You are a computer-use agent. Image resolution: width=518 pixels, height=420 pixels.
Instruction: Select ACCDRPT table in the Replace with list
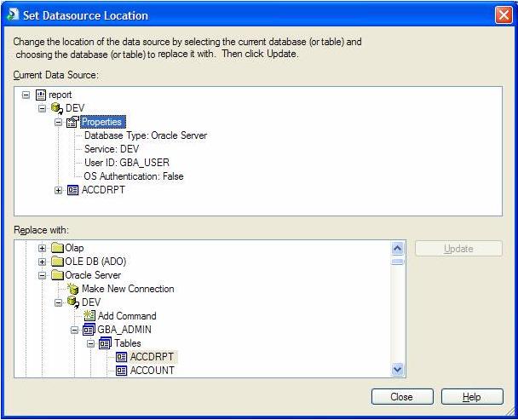click(x=152, y=357)
